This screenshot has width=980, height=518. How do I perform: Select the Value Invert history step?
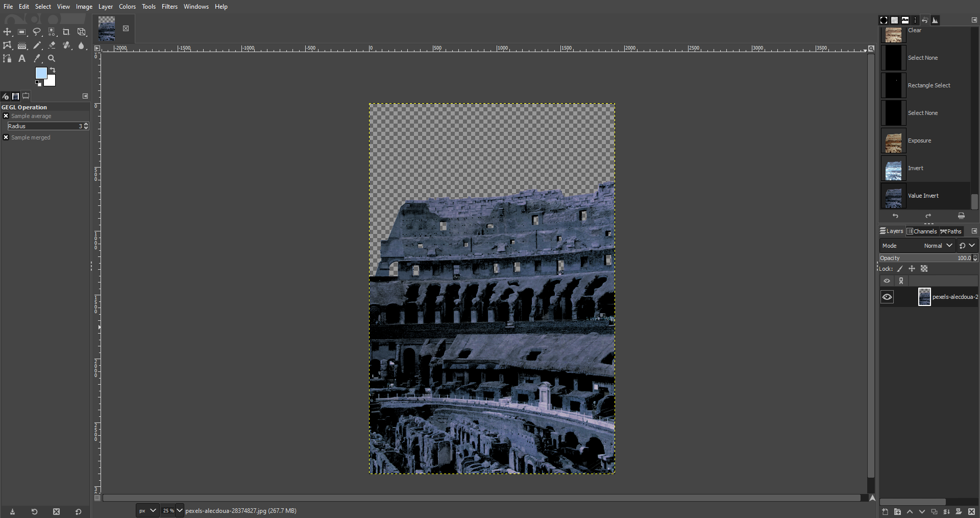coord(925,196)
